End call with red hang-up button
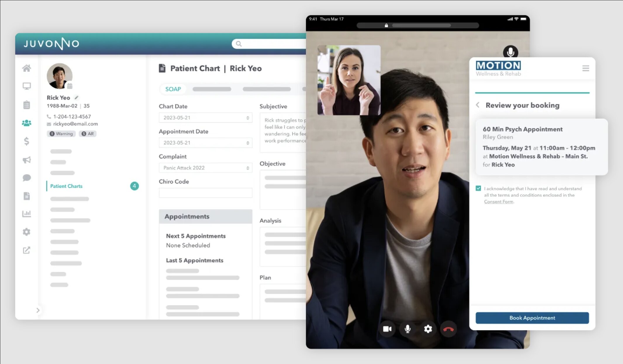Image resolution: width=623 pixels, height=364 pixels. [x=448, y=329]
